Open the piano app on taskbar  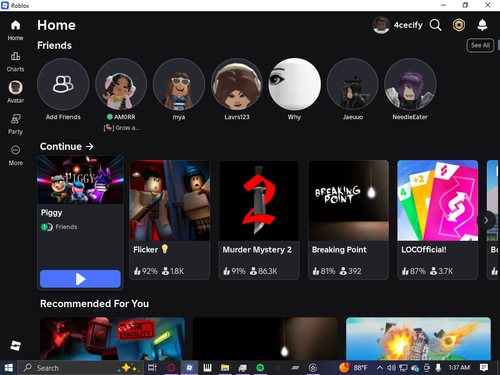tap(207, 368)
